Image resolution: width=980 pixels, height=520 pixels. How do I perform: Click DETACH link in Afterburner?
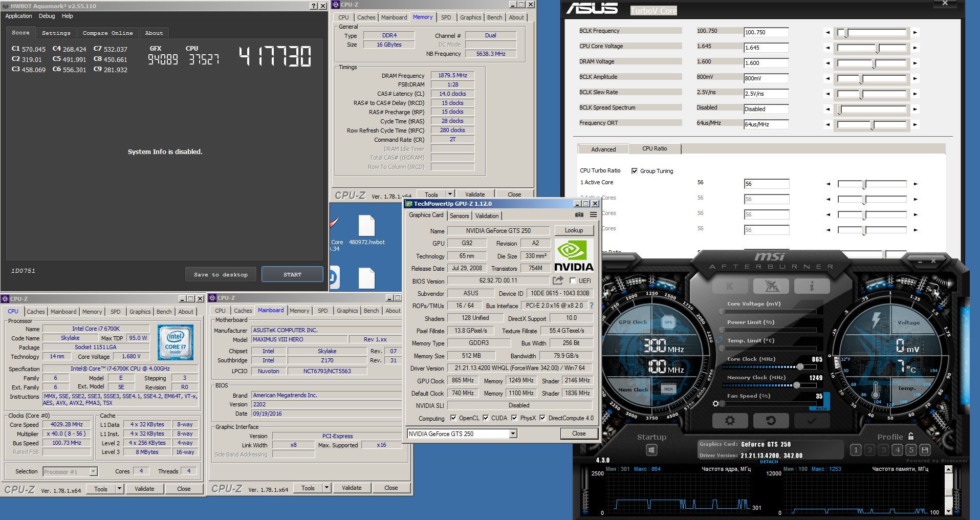pyautogui.click(x=769, y=462)
